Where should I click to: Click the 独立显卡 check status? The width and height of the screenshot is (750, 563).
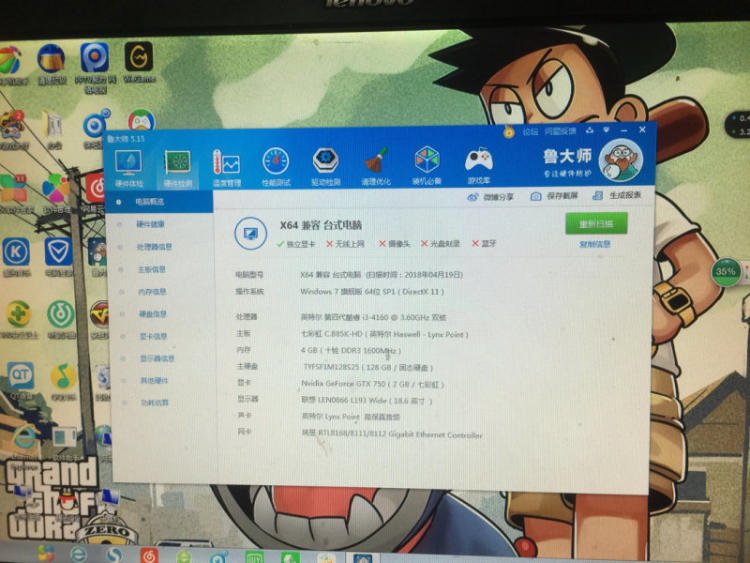coord(296,244)
